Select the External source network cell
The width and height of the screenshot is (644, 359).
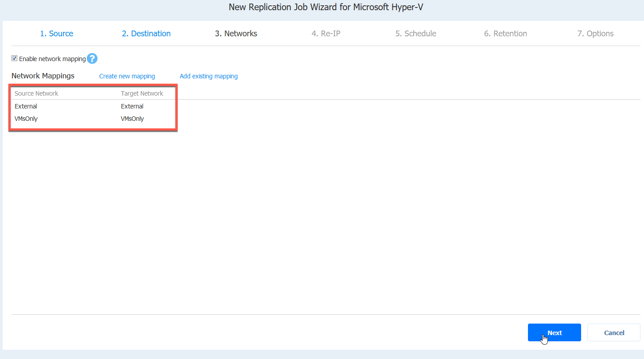[26, 106]
